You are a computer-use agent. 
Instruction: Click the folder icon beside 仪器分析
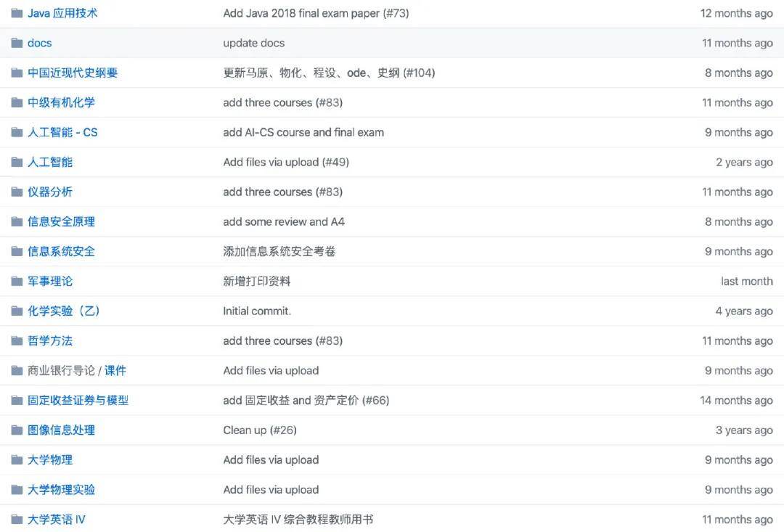click(17, 192)
